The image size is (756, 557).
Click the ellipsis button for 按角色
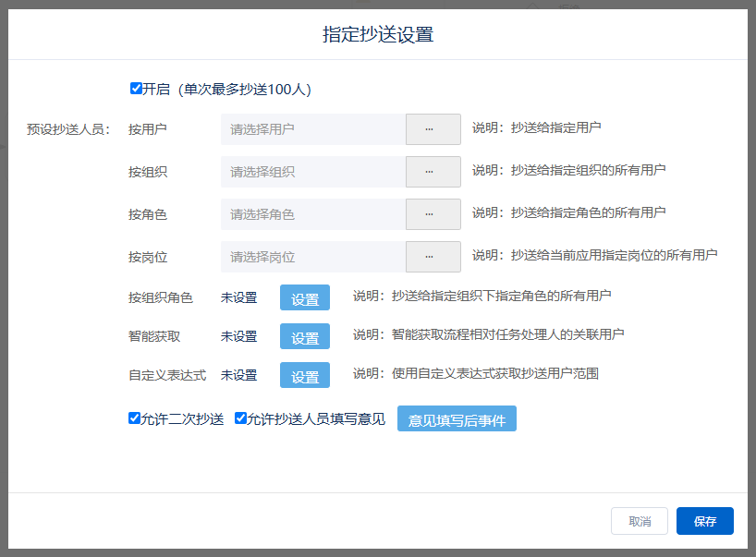[433, 214]
